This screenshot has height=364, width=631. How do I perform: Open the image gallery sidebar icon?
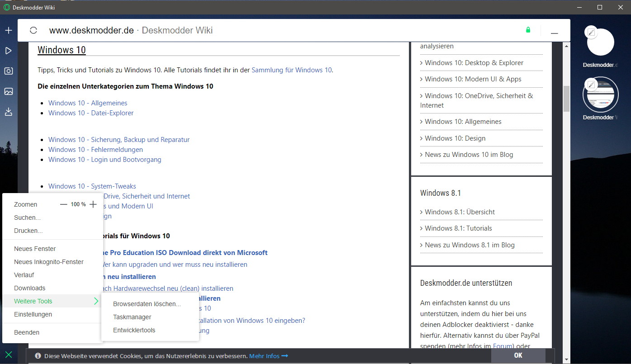(8, 91)
